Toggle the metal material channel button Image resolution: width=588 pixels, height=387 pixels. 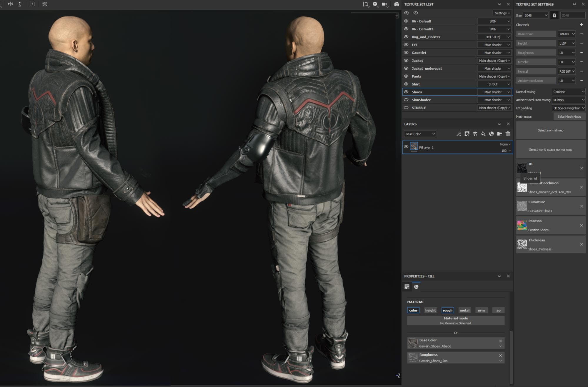coord(464,310)
